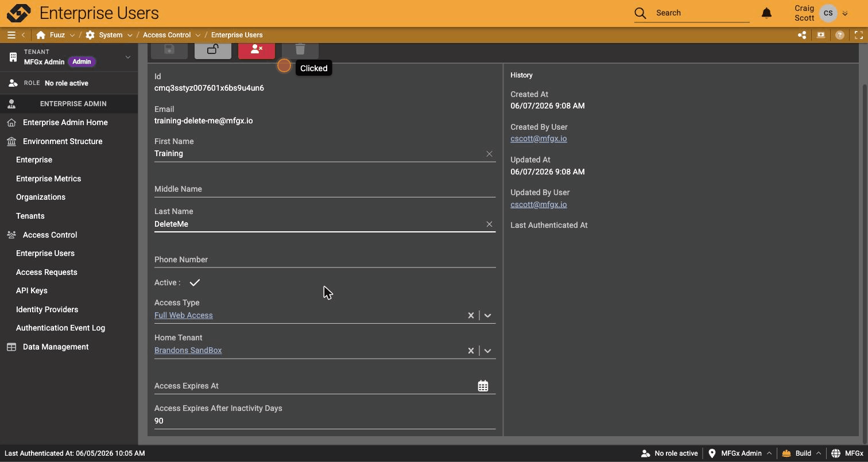The image size is (868, 462).
Task: Click the Enterprise item under Environment Structure
Action: tap(34, 160)
